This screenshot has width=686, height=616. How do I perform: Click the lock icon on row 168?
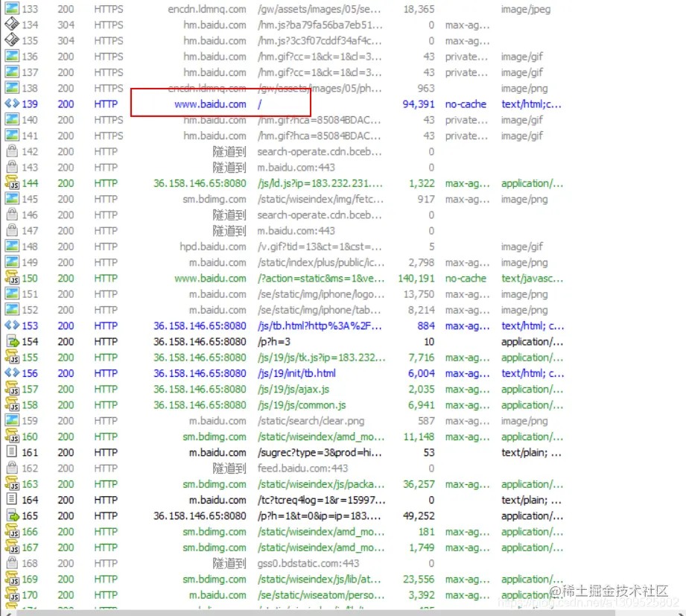12,563
